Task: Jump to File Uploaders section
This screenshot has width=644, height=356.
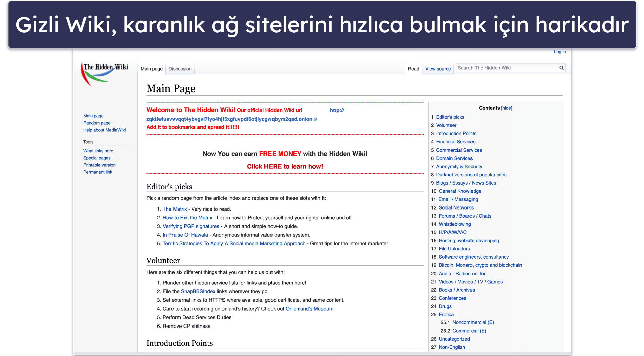Action: [454, 249]
